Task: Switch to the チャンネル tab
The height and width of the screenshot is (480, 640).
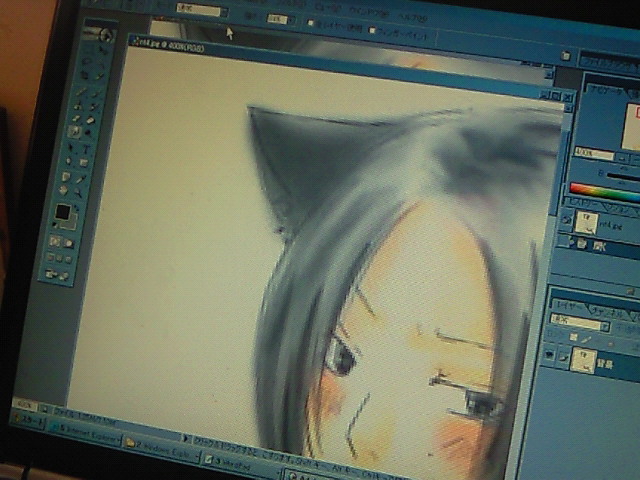Action: tap(608, 313)
